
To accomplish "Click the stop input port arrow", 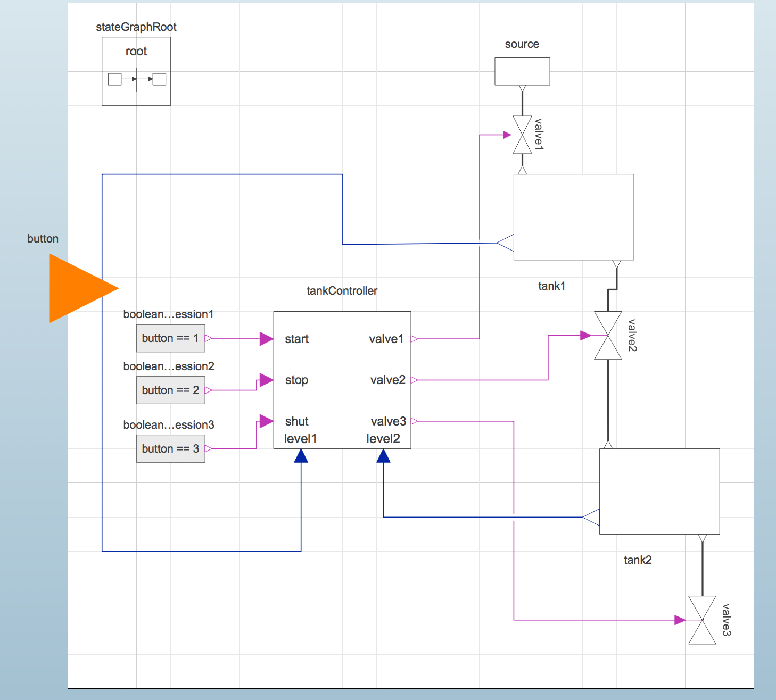I will [x=266, y=380].
